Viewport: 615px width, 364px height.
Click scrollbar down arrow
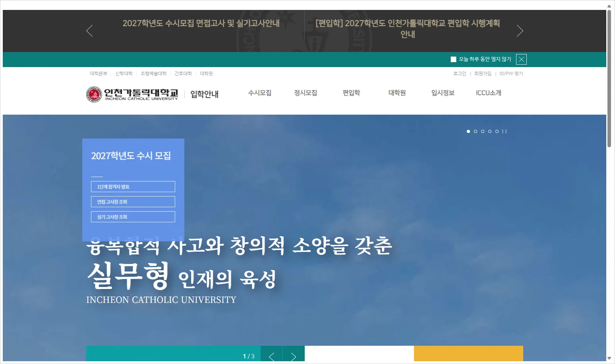coord(609,358)
